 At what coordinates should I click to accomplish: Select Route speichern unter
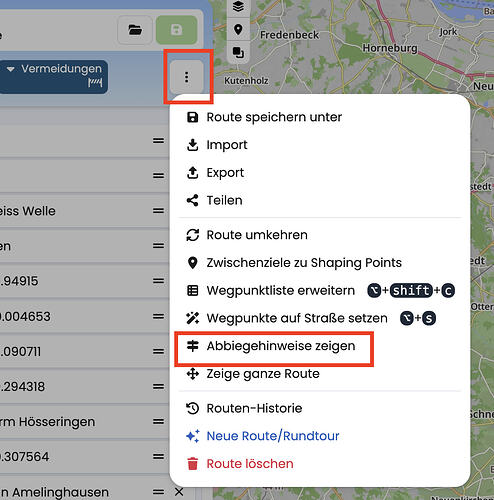point(264,117)
